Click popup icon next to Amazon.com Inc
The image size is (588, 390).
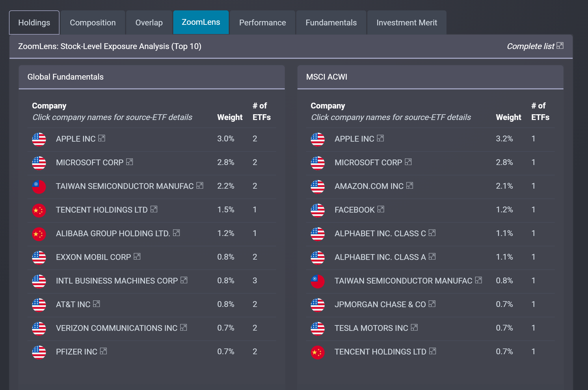click(410, 185)
